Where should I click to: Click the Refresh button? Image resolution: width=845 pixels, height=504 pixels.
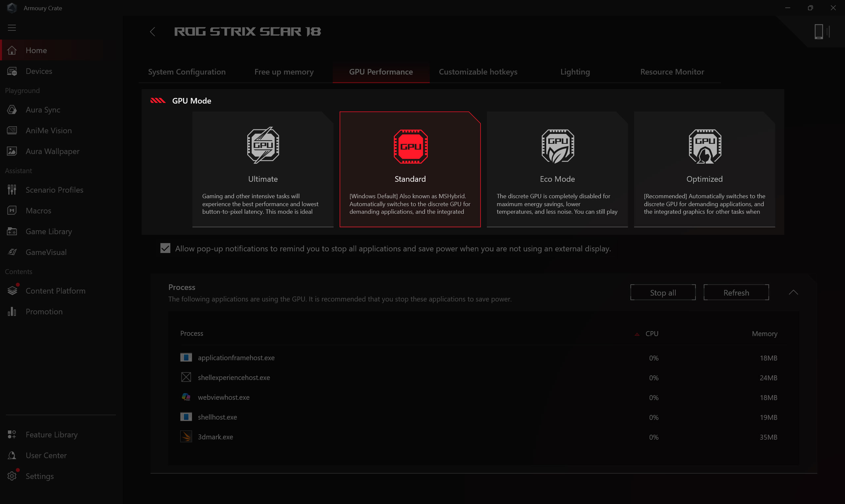click(736, 293)
